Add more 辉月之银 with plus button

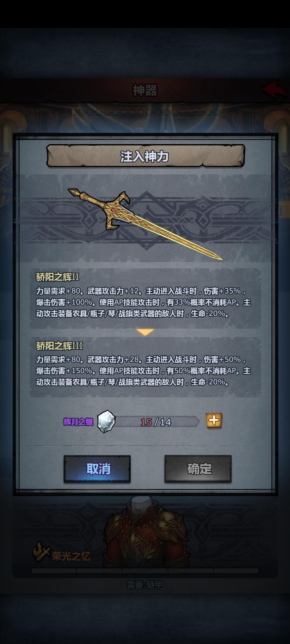click(214, 420)
